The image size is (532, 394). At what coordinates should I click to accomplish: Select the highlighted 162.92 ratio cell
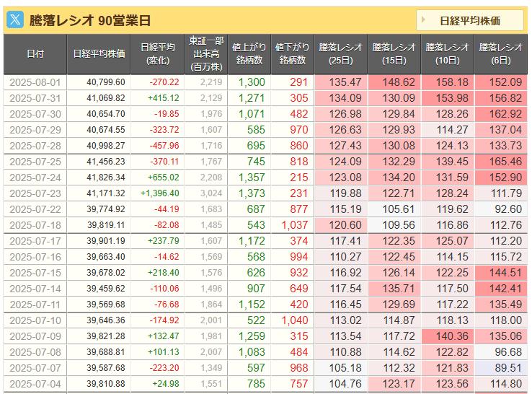coord(500,114)
